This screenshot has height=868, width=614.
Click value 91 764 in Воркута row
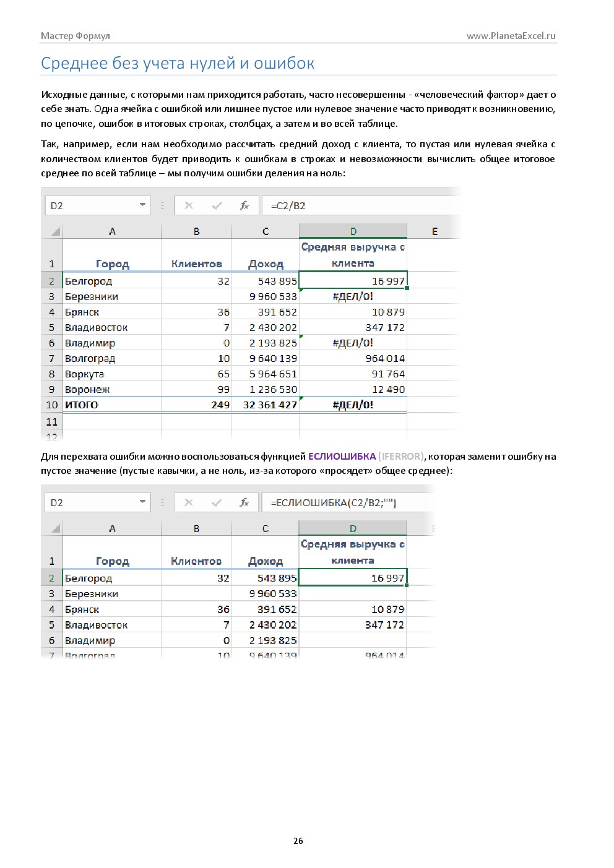[353, 374]
